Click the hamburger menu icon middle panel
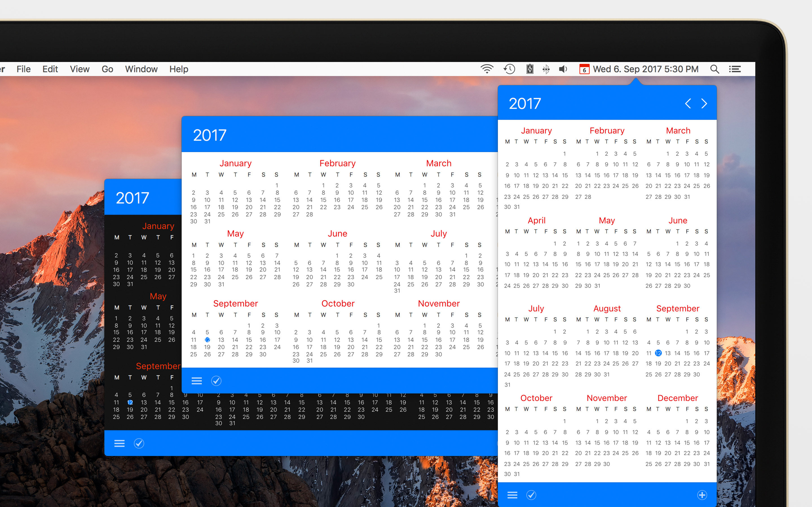The width and height of the screenshot is (812, 507). [197, 381]
